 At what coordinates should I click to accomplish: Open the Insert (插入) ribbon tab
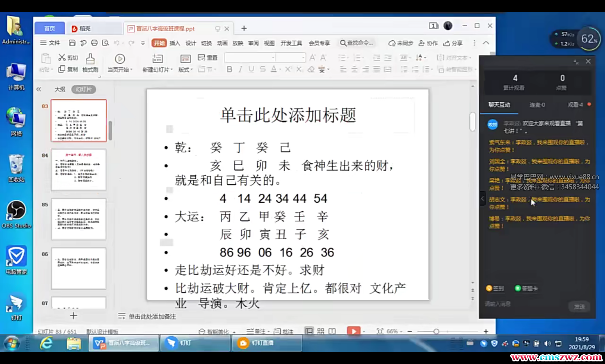pos(174,43)
